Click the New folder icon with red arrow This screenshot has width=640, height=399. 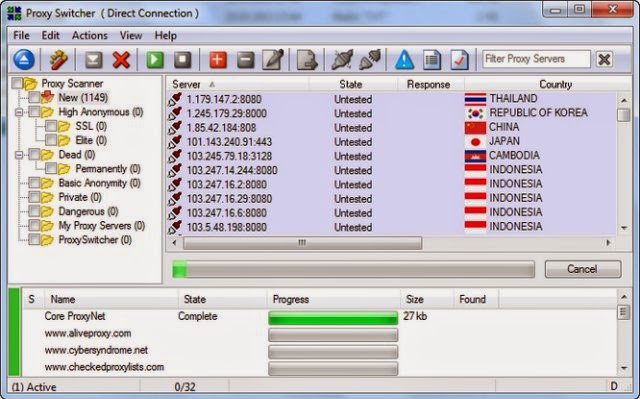[48, 97]
